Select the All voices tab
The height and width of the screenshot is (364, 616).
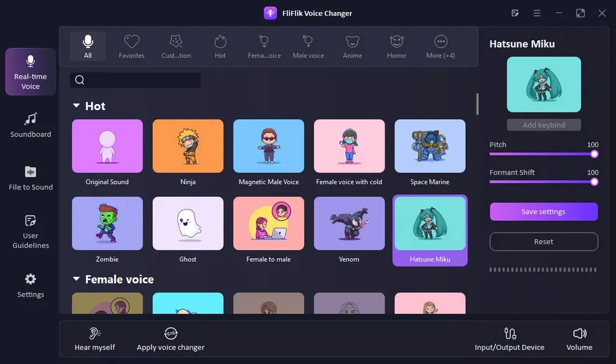click(x=88, y=46)
